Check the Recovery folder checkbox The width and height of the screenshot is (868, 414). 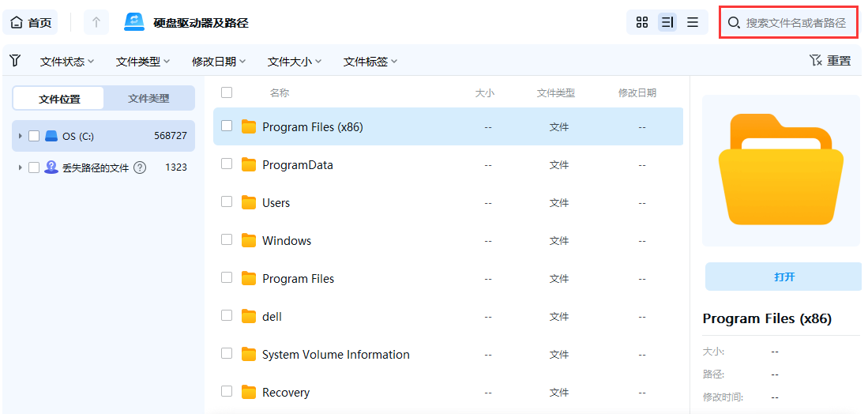click(227, 391)
